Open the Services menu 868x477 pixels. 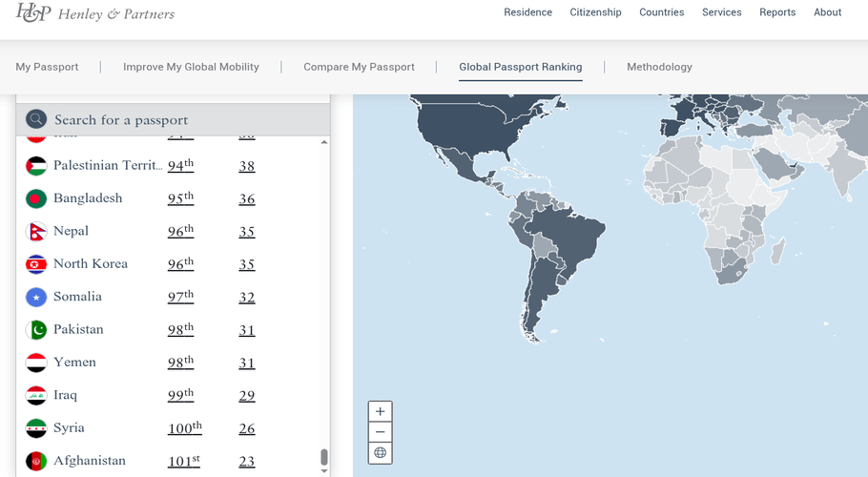coord(721,12)
